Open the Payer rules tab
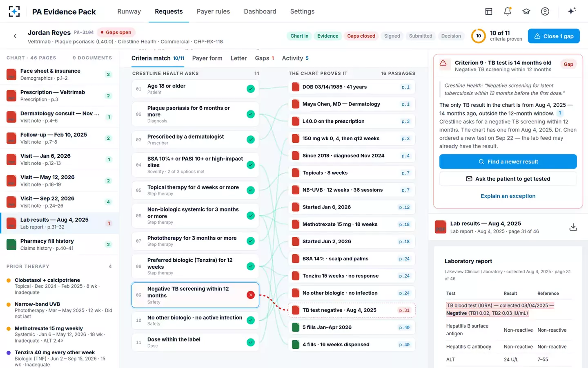 (213, 11)
